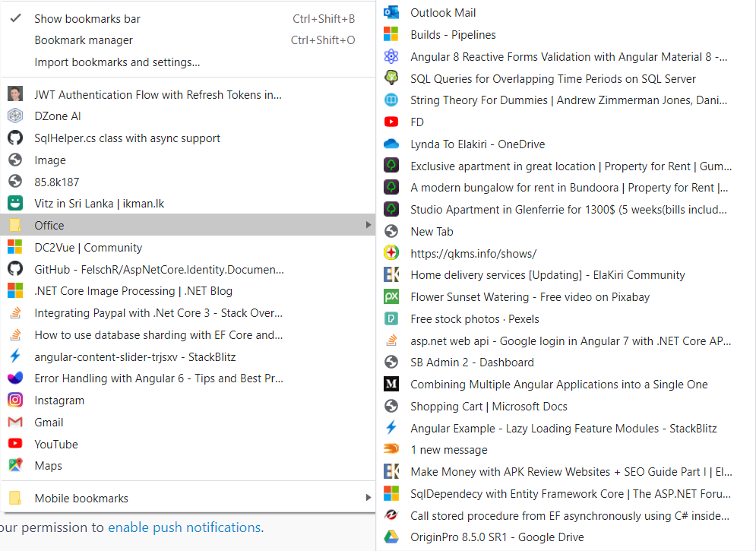Open Bookmark manager menu entry

tap(188, 40)
